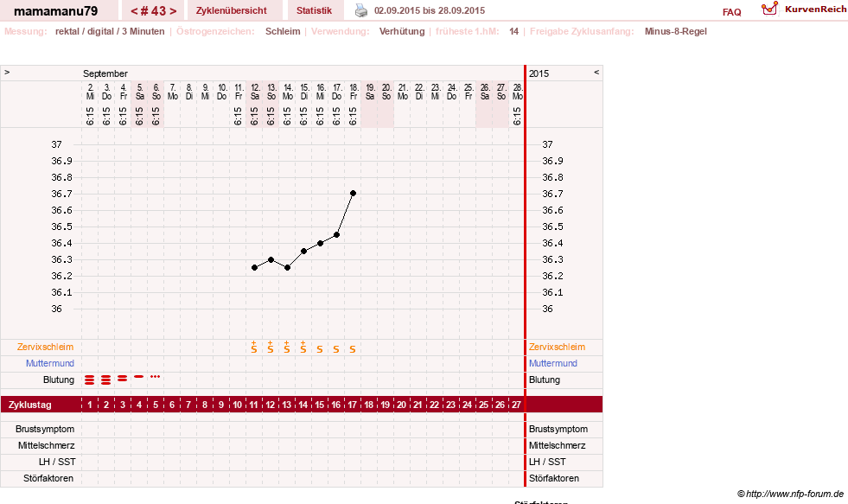
Task: Click the left Brustsymptom row label
Action: 45,429
